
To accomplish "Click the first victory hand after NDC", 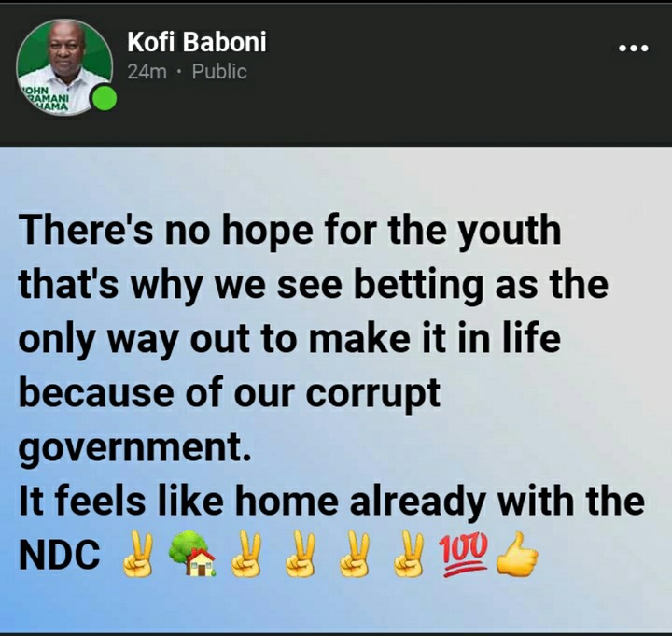I will 136,554.
